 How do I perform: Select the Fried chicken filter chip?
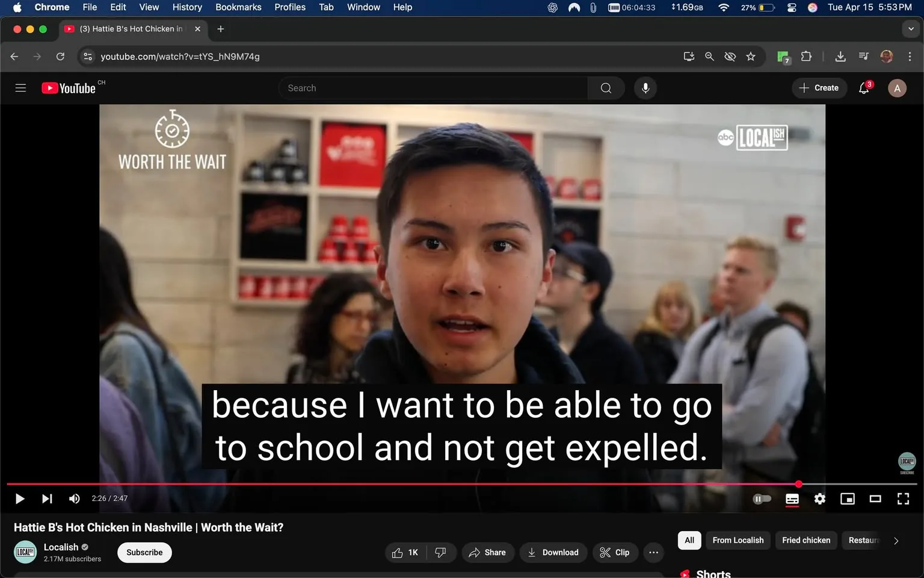(806, 541)
